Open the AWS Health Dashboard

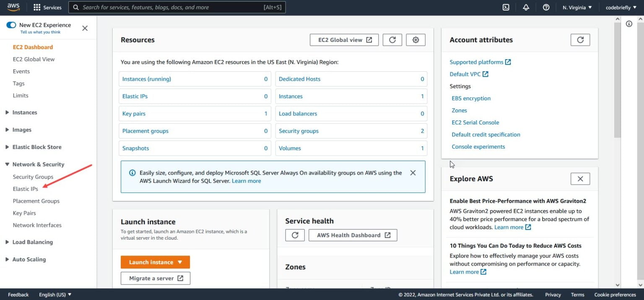point(353,235)
